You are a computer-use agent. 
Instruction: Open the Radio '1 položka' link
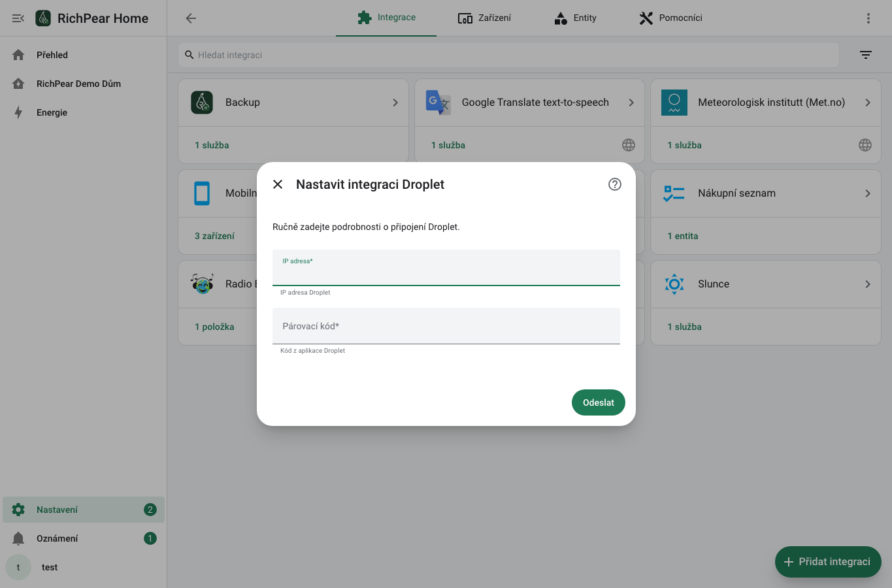coord(214,327)
